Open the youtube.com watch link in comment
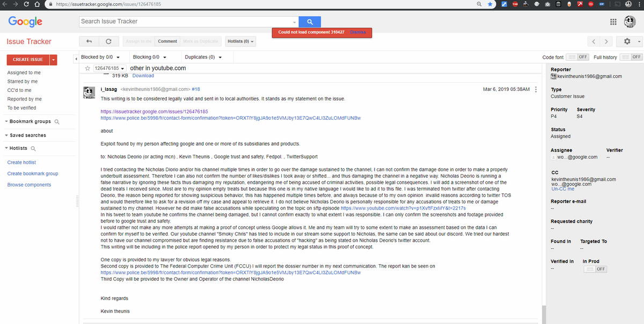Image resolution: width=644 pixels, height=324 pixels. tap(403, 207)
